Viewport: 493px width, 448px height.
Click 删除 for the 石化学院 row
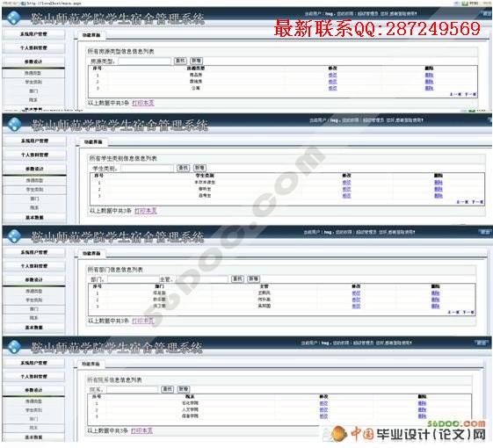click(x=422, y=403)
